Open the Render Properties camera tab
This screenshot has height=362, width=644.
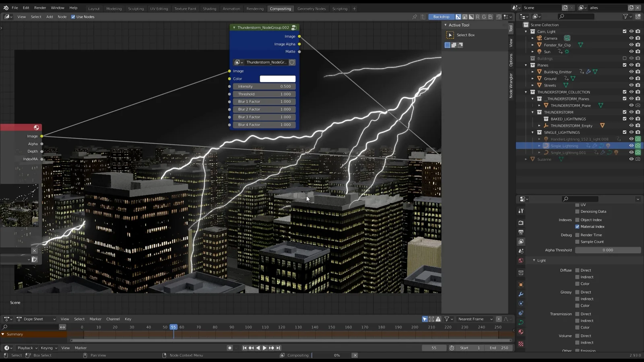tap(521, 223)
